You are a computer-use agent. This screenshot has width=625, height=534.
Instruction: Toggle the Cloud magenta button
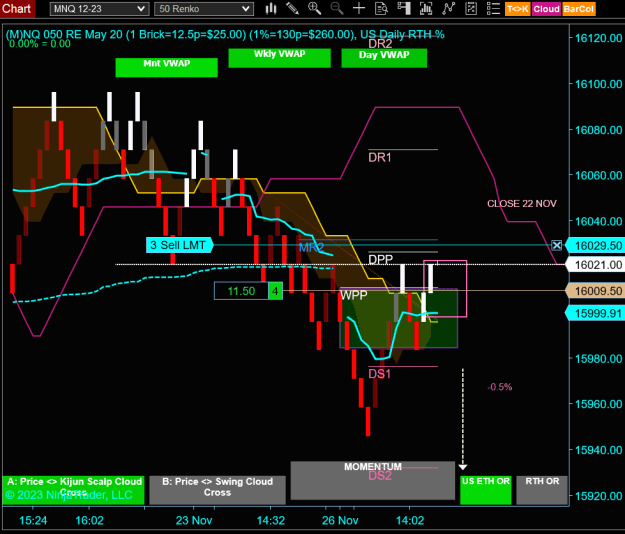[546, 9]
